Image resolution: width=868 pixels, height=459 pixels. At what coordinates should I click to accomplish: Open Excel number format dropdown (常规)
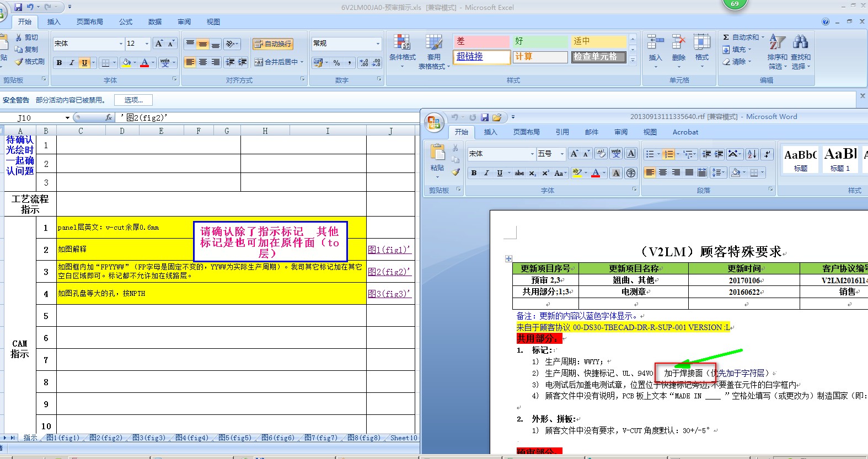378,44
